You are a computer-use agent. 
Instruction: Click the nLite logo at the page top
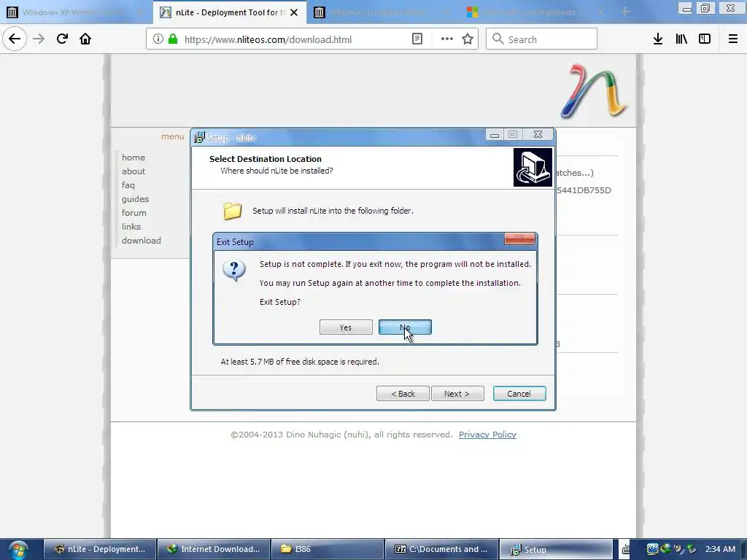pyautogui.click(x=594, y=90)
